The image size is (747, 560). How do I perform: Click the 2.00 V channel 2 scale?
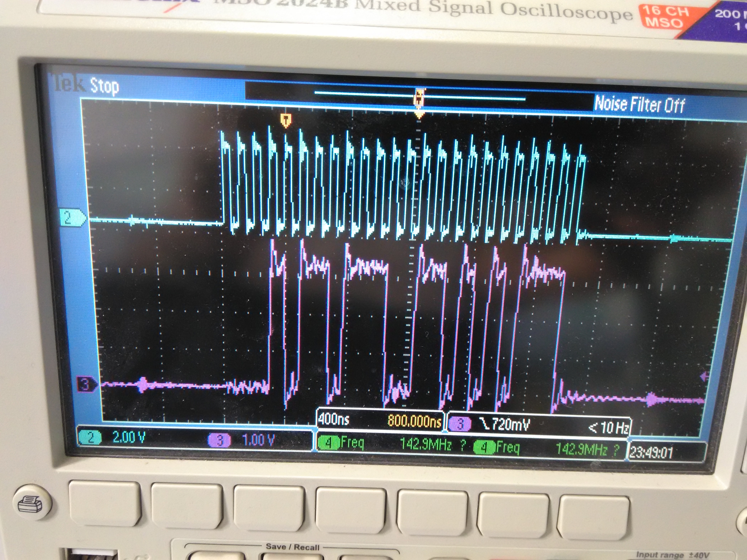click(x=129, y=437)
